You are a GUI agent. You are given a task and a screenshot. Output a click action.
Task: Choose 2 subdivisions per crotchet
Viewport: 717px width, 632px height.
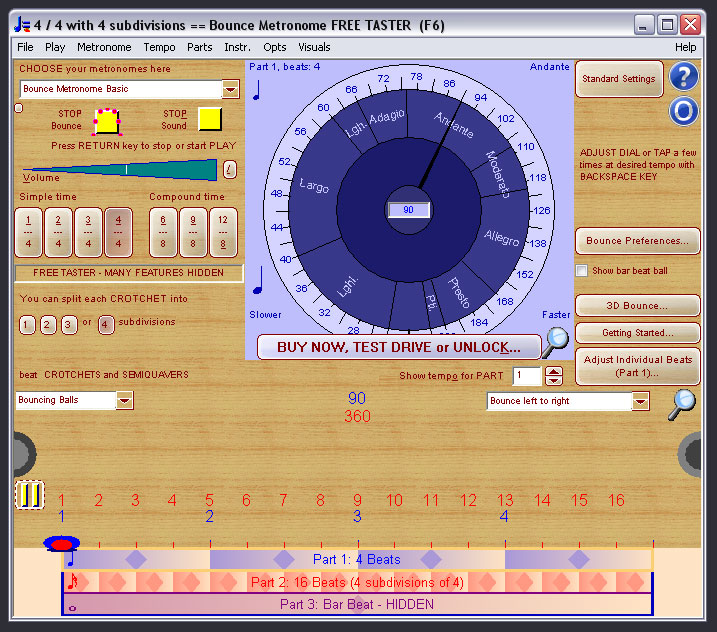click(x=48, y=325)
